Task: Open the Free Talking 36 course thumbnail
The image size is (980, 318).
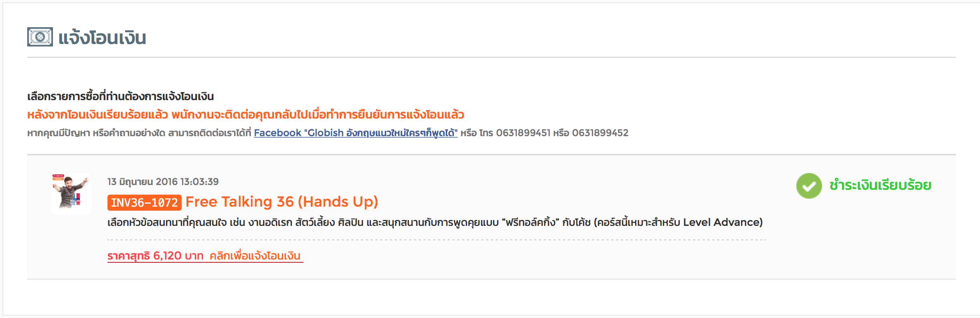Action: (71, 193)
